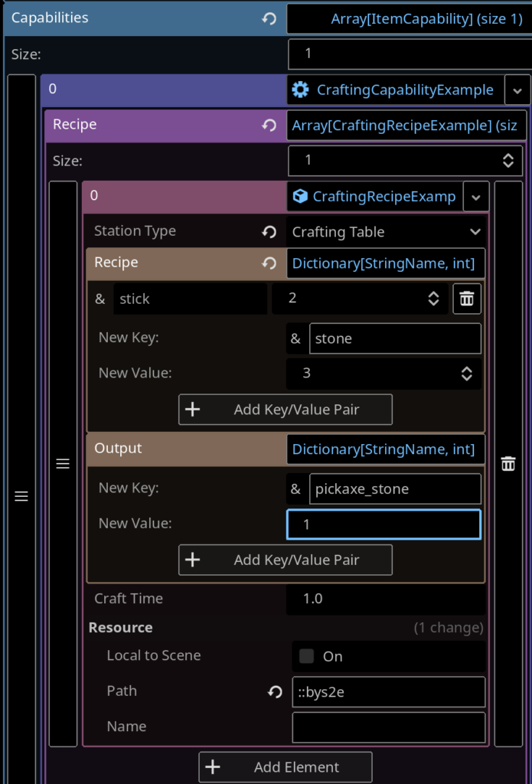Image resolution: width=532 pixels, height=784 pixels.
Task: Grab the outer capability reorder handle
Action: tap(21, 497)
